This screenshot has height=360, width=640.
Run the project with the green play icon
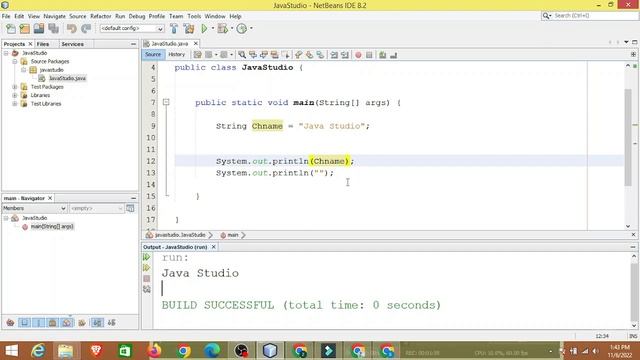tap(204, 29)
